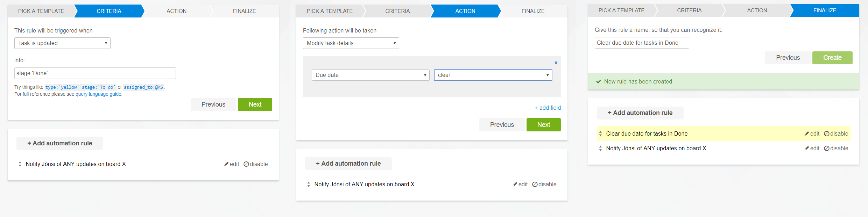The image size is (868, 217).
Task: Click the '+ add field' link
Action: click(x=547, y=108)
